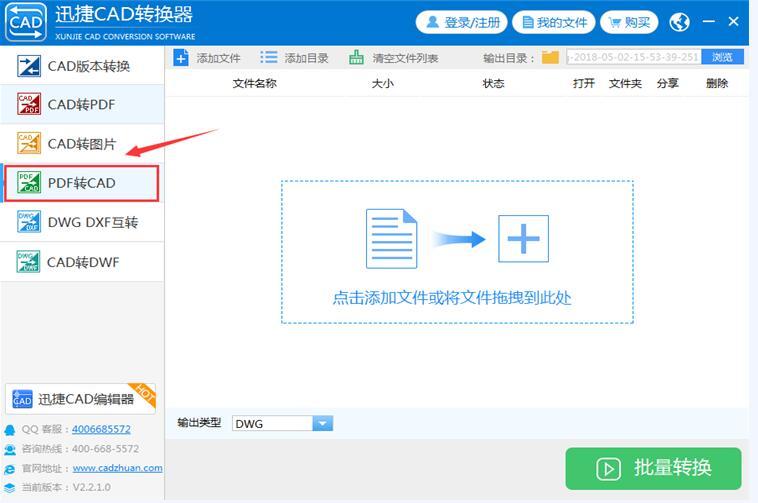Click 点击添加文件或将文件拖拽到此处 text
758x503 pixels.
(452, 298)
